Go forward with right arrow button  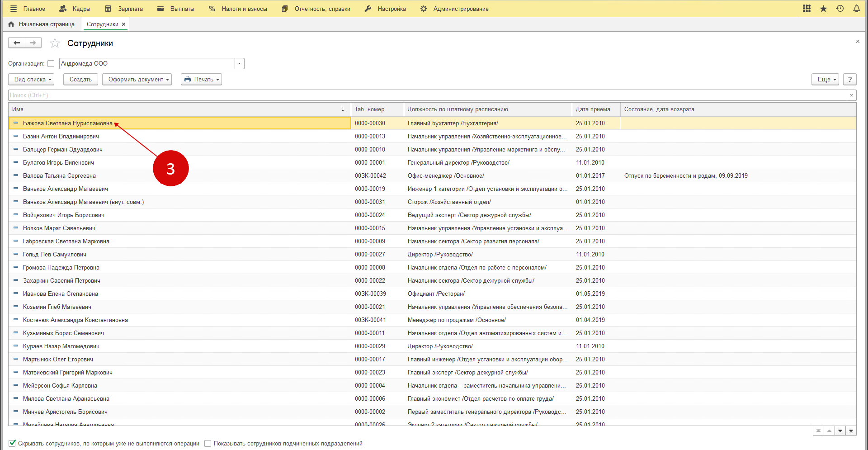tap(33, 43)
